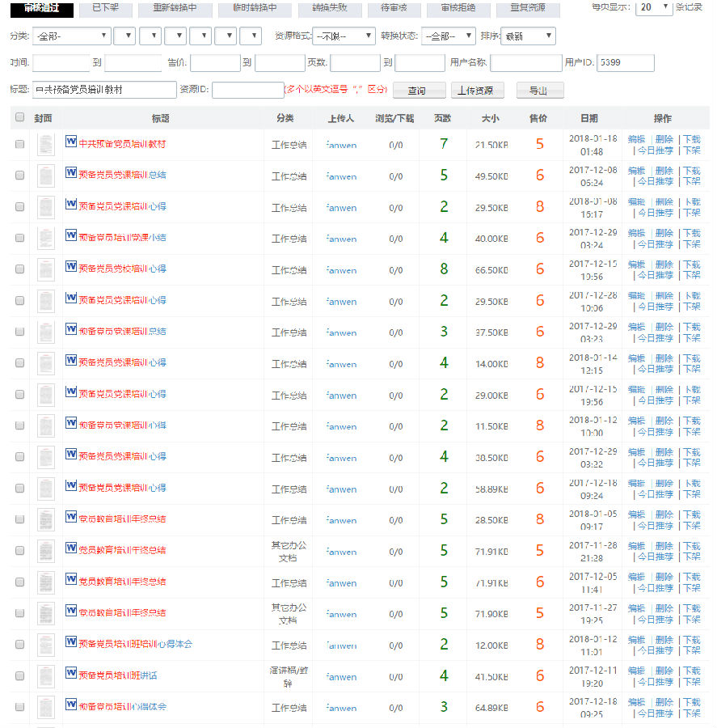Click Word icon beside 预备党员培训党课小结
The width and height of the screenshot is (717, 728).
tap(71, 235)
